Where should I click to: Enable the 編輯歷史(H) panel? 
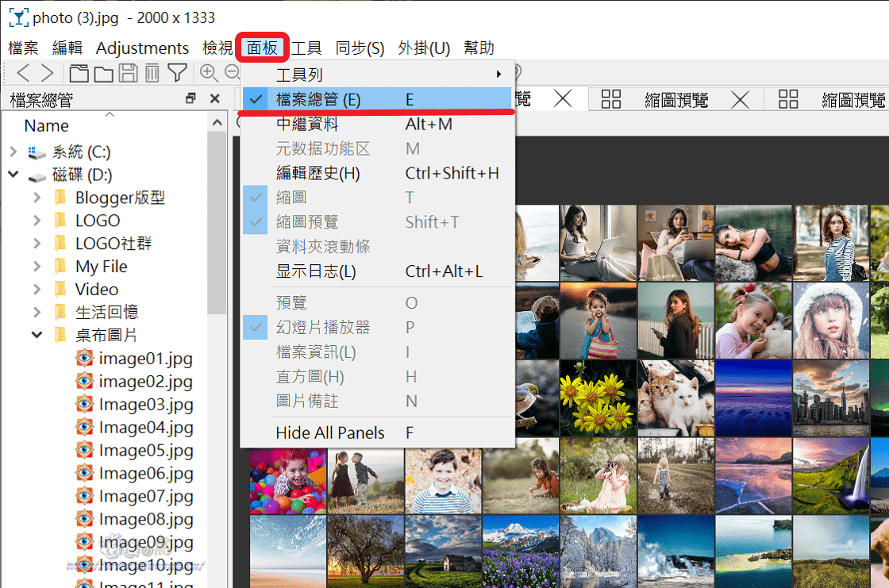[378, 173]
